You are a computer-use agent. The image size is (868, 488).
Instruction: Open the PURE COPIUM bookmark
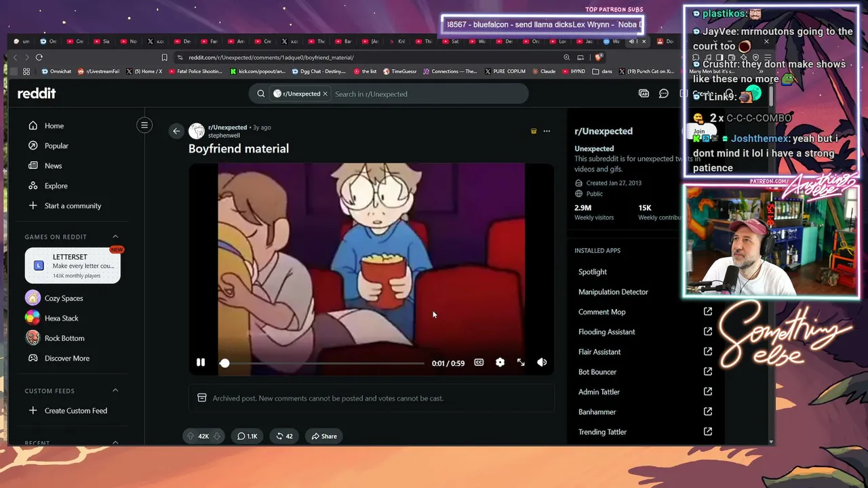(505, 71)
